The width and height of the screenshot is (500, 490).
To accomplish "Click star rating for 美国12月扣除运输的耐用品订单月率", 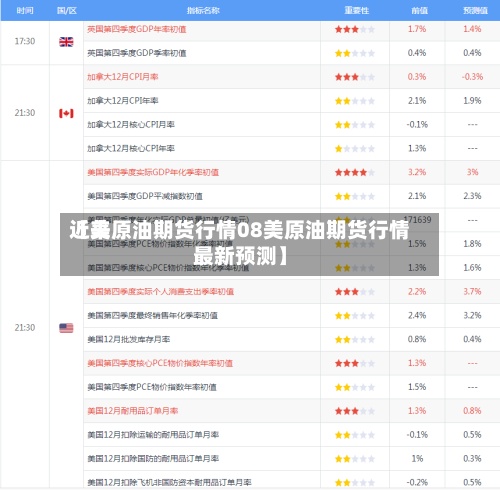I will (x=355, y=435).
